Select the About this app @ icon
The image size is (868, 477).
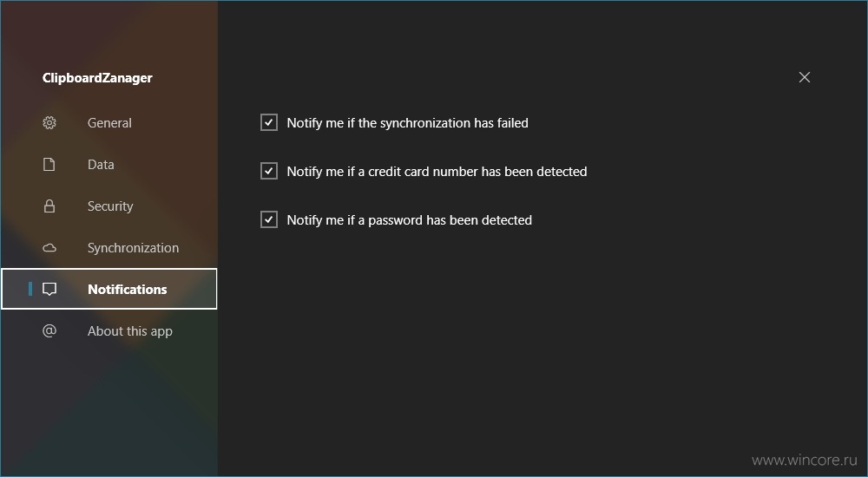(x=49, y=331)
